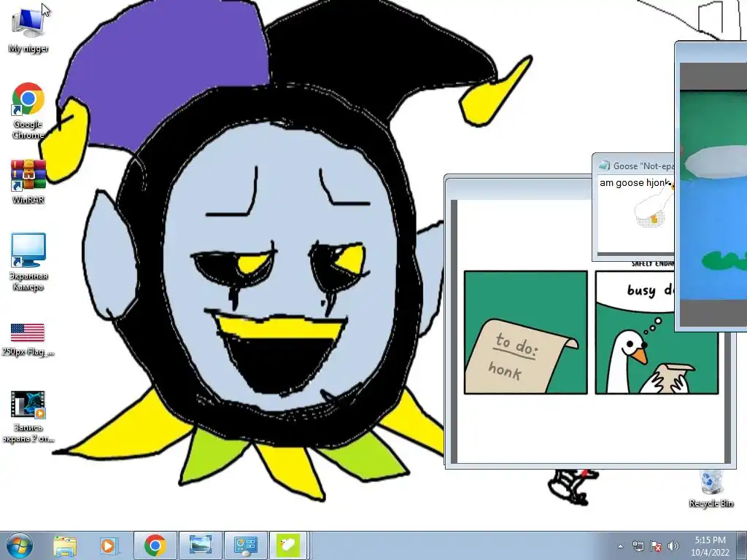The height and width of the screenshot is (560, 747).
Task: Click the "am goose hjonk" text in notepad
Action: click(635, 183)
